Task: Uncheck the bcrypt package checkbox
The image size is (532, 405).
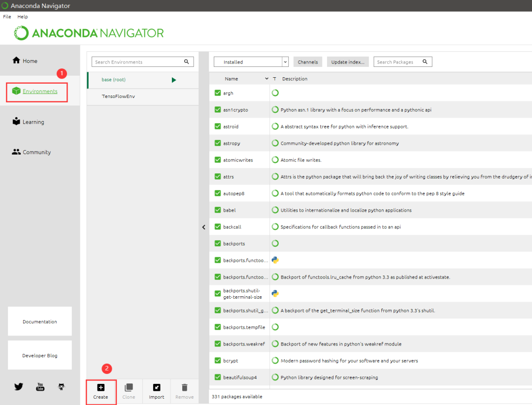Action: click(x=218, y=361)
